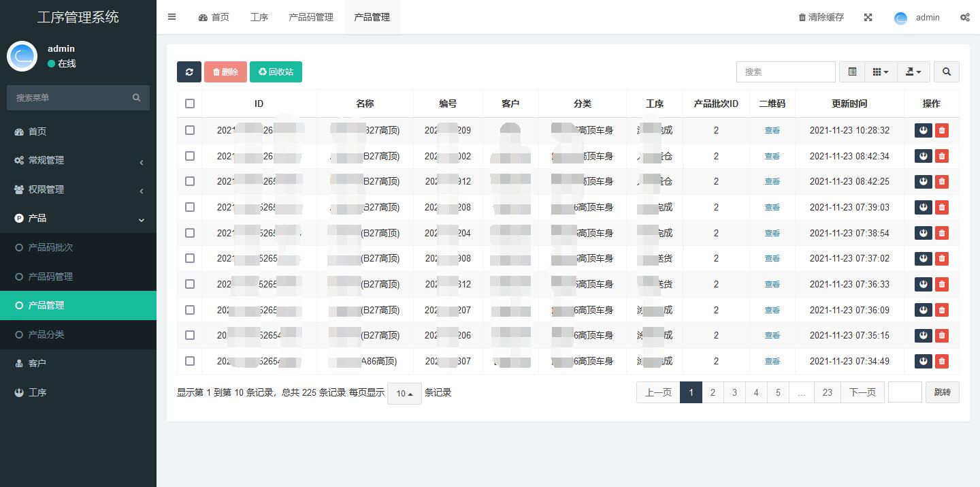Check the row updated 07:38:54
980x487 pixels.
coord(190,233)
